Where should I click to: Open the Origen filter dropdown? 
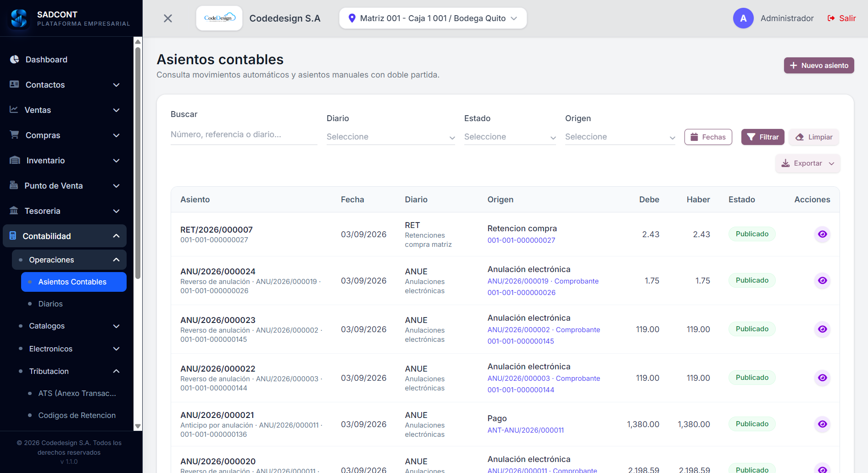[x=620, y=137]
